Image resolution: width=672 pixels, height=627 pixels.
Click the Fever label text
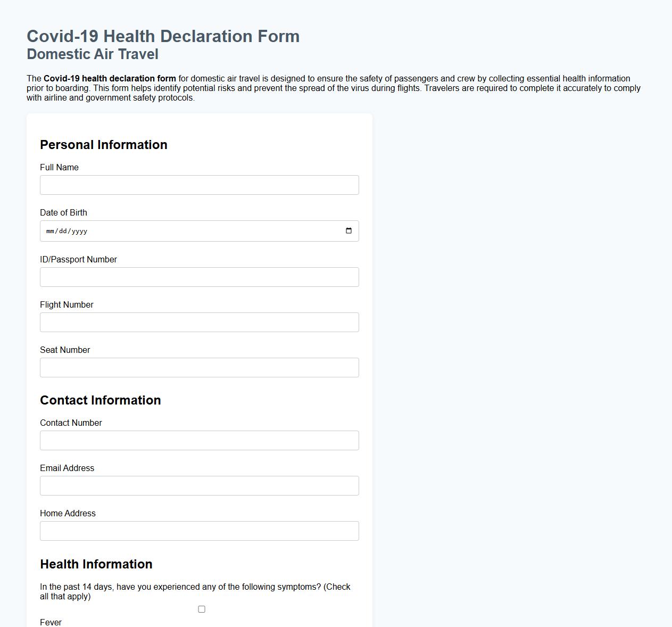(51, 622)
